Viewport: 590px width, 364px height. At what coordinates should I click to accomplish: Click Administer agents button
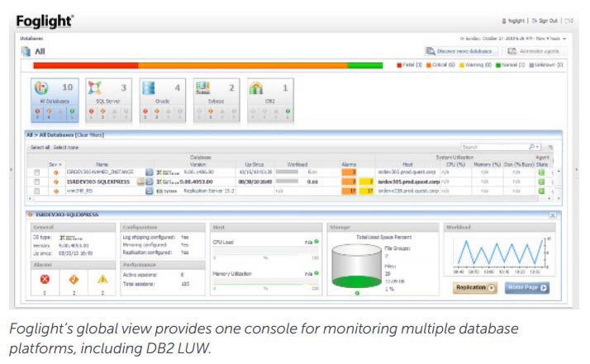tap(535, 51)
